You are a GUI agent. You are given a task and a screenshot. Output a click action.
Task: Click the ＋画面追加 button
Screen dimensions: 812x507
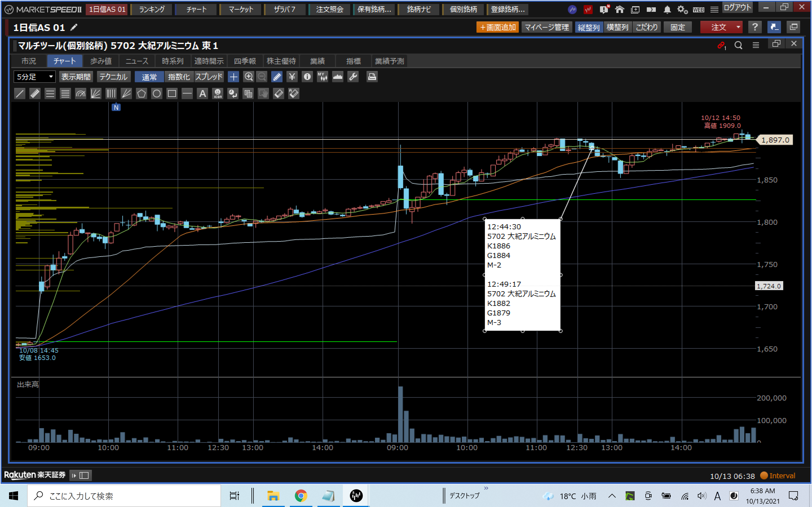tap(497, 27)
